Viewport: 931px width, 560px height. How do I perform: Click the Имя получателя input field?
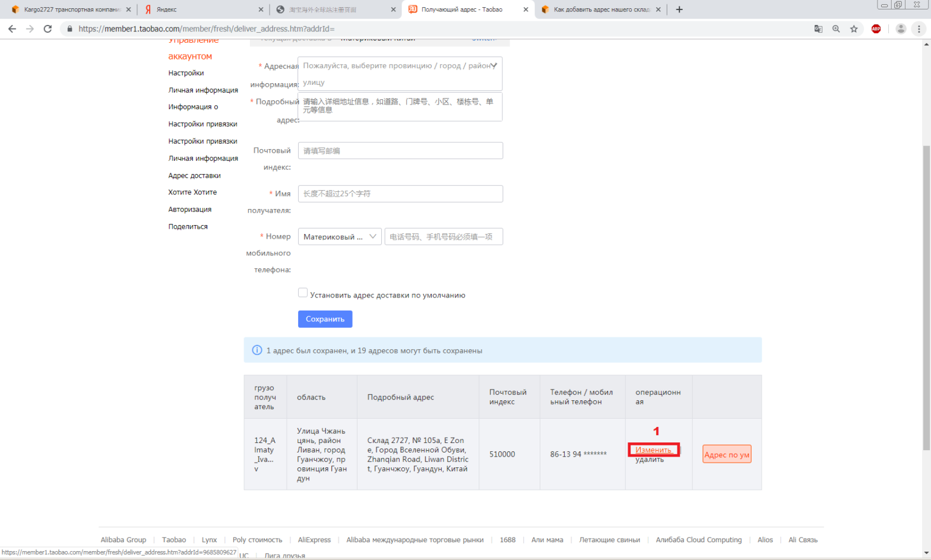click(400, 194)
